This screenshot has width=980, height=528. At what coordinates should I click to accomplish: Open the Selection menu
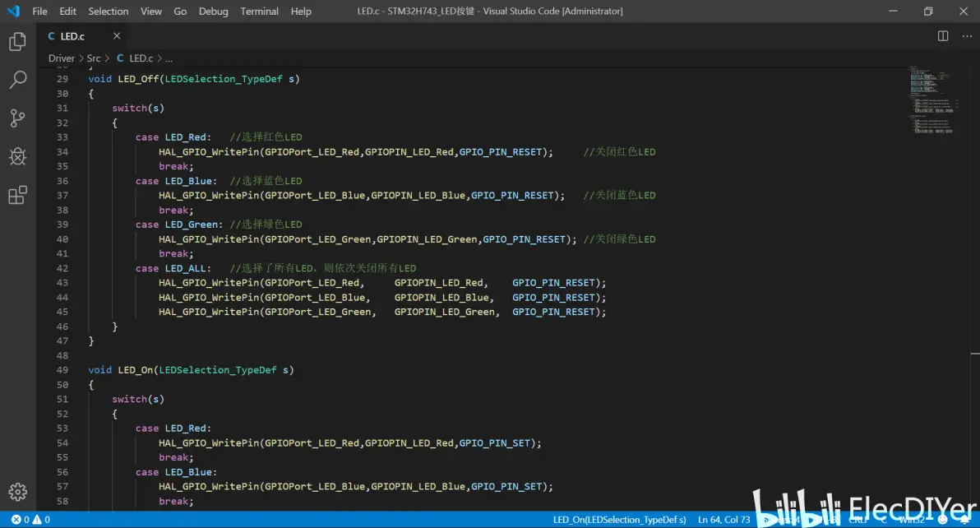(x=109, y=12)
